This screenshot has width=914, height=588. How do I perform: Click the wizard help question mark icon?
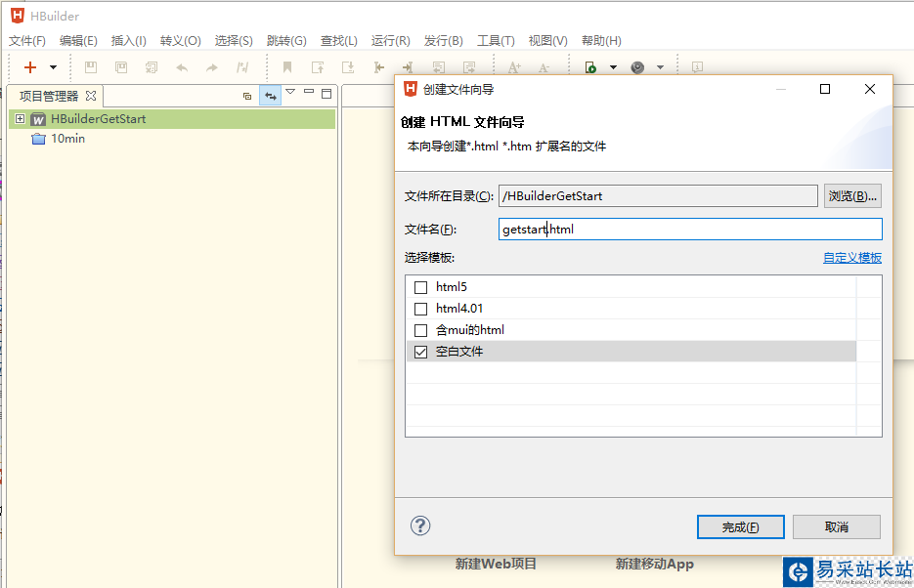pos(420,525)
